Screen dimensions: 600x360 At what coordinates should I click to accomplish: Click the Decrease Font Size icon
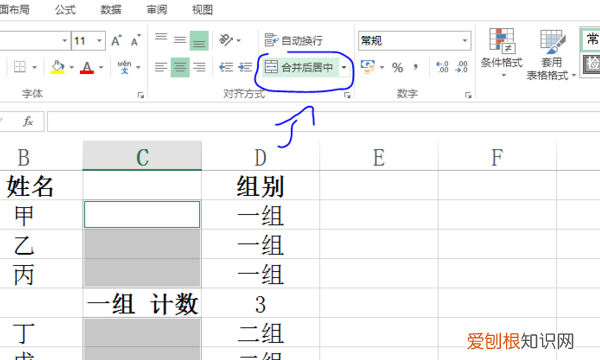click(x=135, y=41)
